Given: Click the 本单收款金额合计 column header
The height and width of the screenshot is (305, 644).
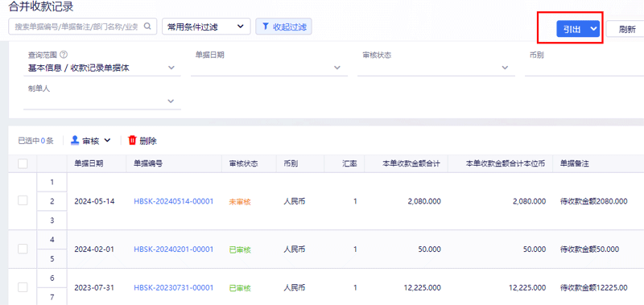Looking at the screenshot, I should point(411,163).
